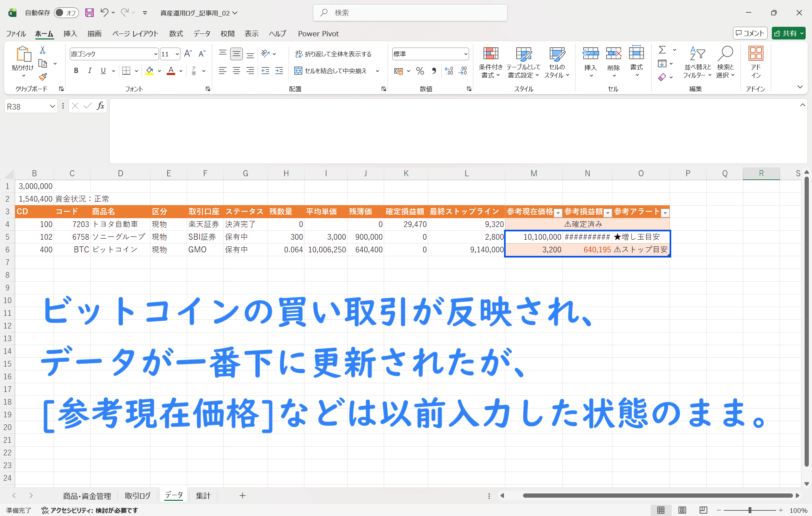This screenshot has height=516, width=812.
Task: Open the 数式 ribbon tab
Action: click(x=176, y=33)
